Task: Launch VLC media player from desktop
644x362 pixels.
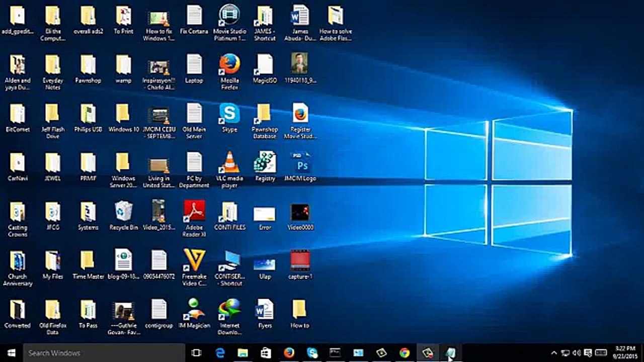Action: coord(229,169)
